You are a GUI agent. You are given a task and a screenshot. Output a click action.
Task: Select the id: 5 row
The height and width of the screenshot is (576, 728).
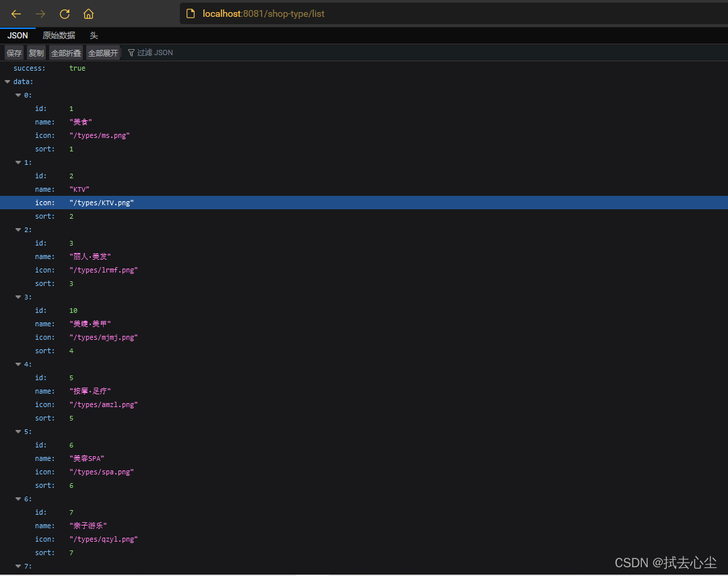point(364,377)
